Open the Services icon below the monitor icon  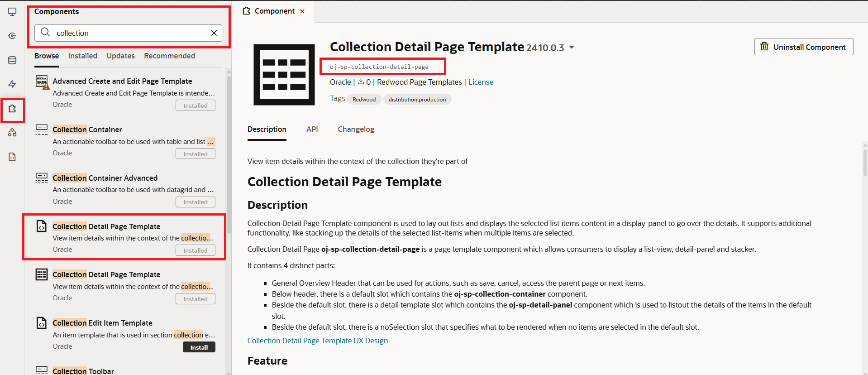(12, 36)
